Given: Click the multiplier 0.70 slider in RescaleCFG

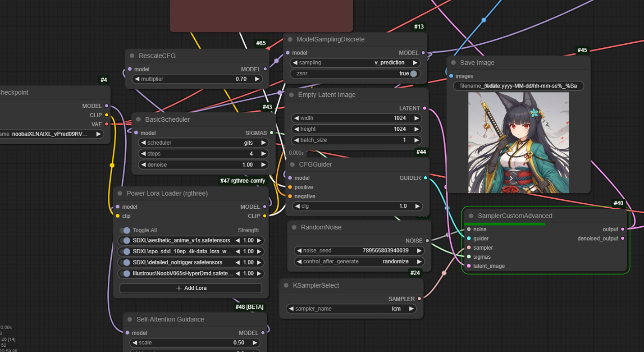Looking at the screenshot, I should point(197,79).
